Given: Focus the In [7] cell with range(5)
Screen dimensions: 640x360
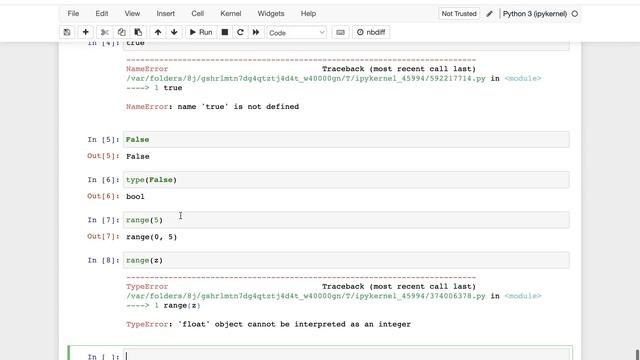Looking at the screenshot, I should point(346,220).
